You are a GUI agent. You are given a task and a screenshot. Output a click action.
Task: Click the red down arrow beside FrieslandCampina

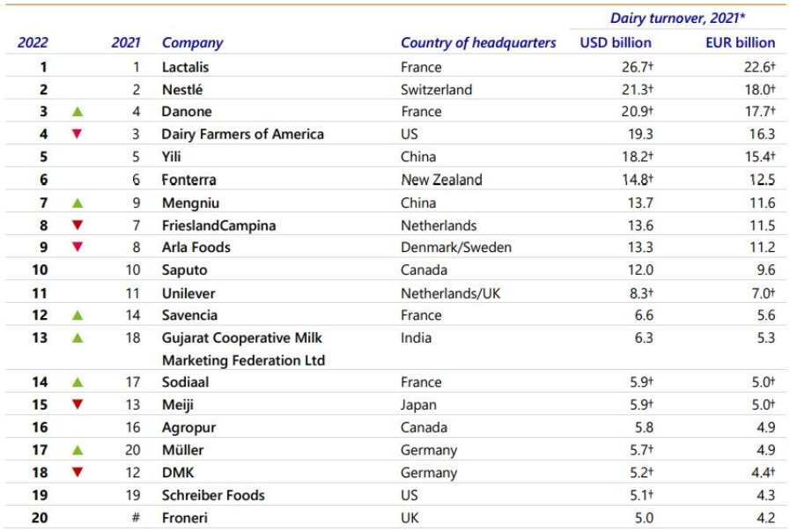pos(78,225)
